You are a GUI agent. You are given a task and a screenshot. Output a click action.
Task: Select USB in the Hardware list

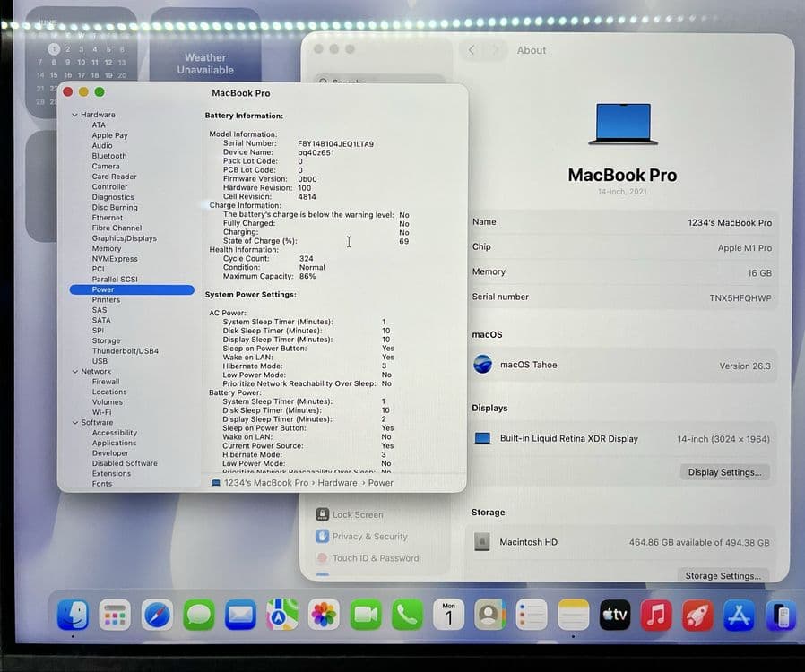pos(100,361)
